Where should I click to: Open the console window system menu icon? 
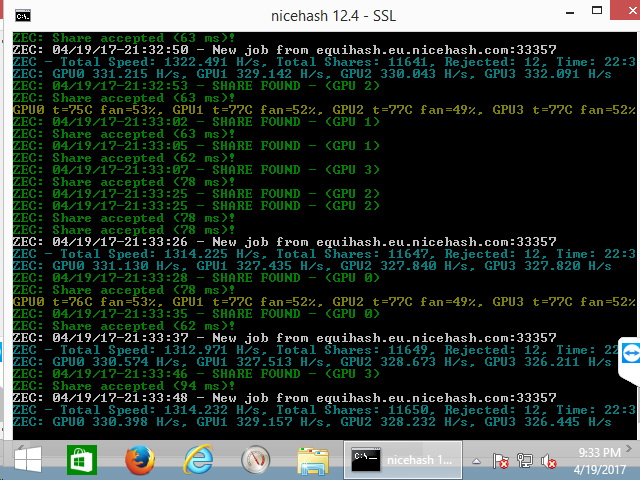23,16
